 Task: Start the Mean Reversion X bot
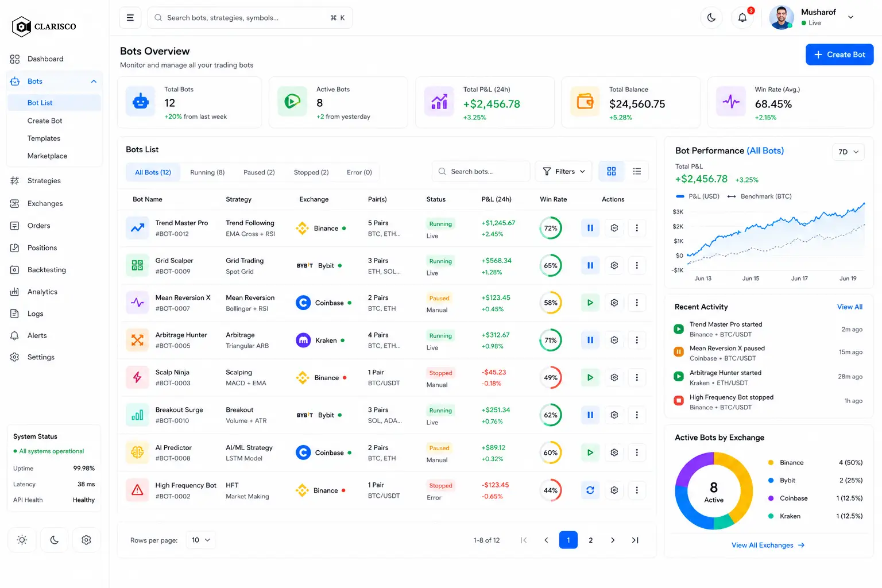(590, 303)
